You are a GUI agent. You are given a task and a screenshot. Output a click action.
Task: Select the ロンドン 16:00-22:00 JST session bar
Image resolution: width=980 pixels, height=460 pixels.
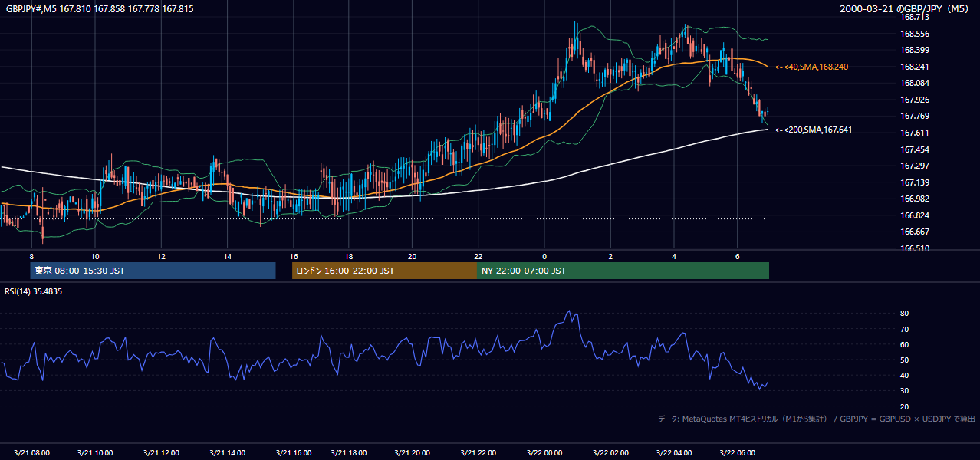(384, 271)
